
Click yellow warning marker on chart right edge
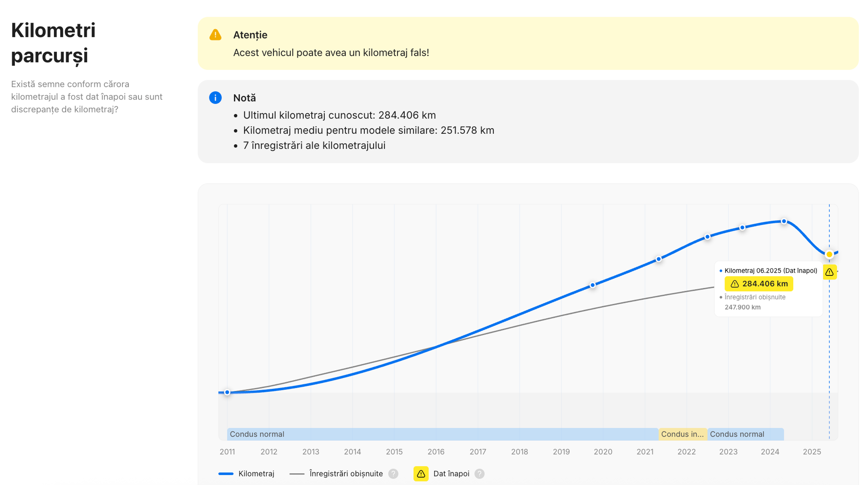(829, 272)
